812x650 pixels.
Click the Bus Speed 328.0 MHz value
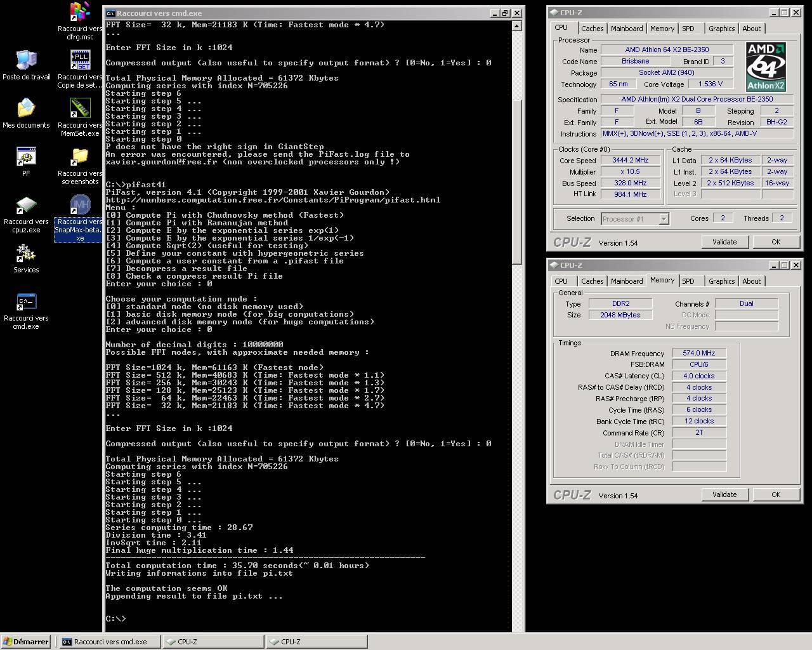[630, 183]
